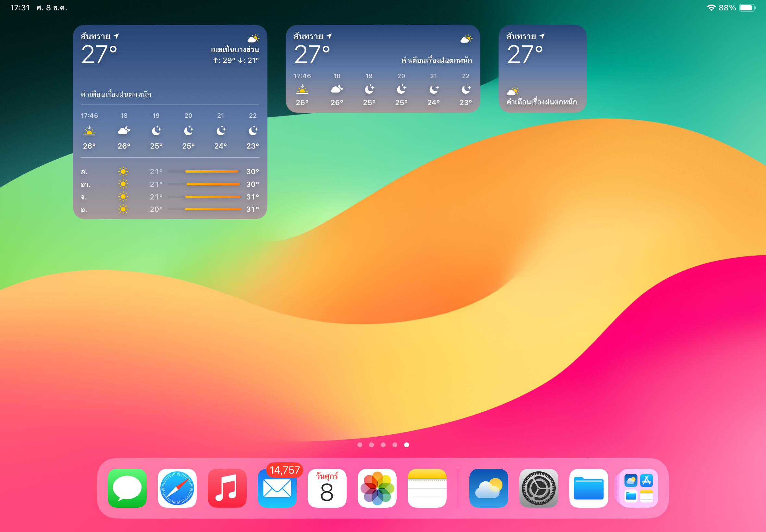The height and width of the screenshot is (532, 766).
Task: Launch Safari from the dock
Action: pos(177,488)
